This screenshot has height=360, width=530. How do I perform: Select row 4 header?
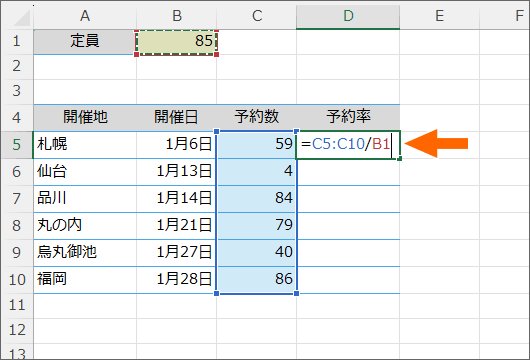click(x=17, y=118)
